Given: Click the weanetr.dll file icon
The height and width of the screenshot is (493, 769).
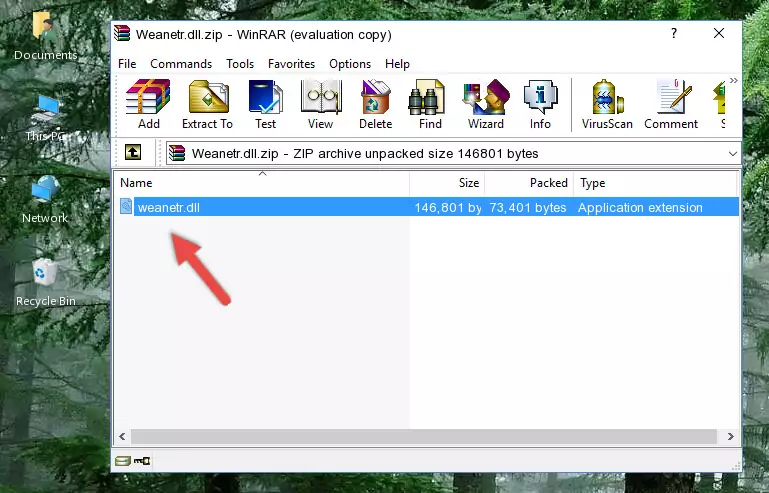Looking at the screenshot, I should pyautogui.click(x=126, y=207).
